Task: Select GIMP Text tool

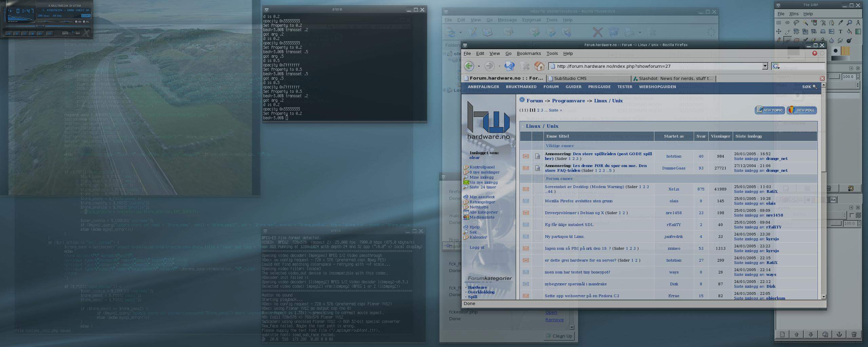Action: point(841,31)
